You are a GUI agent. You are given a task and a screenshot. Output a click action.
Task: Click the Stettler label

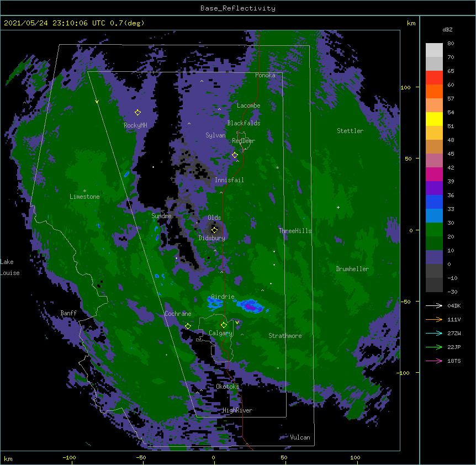(350, 131)
